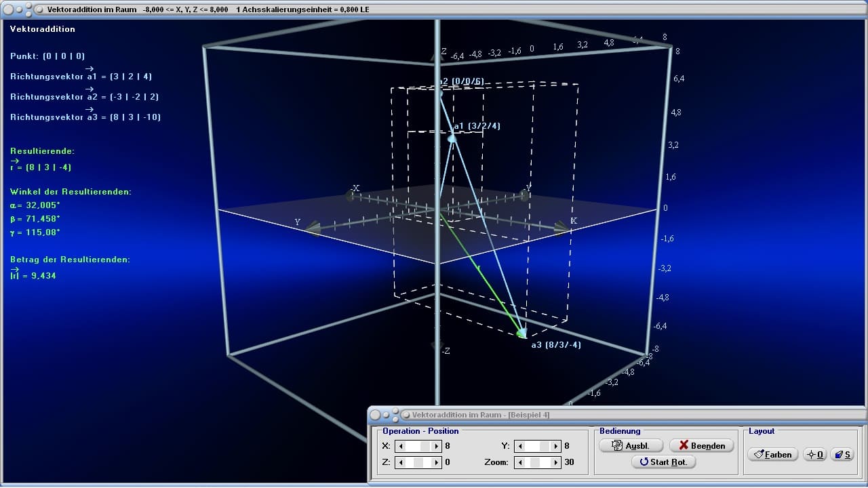Image resolution: width=868 pixels, height=488 pixels.
Task: Decrease Zoom with left arrow
Action: pyautogui.click(x=519, y=462)
